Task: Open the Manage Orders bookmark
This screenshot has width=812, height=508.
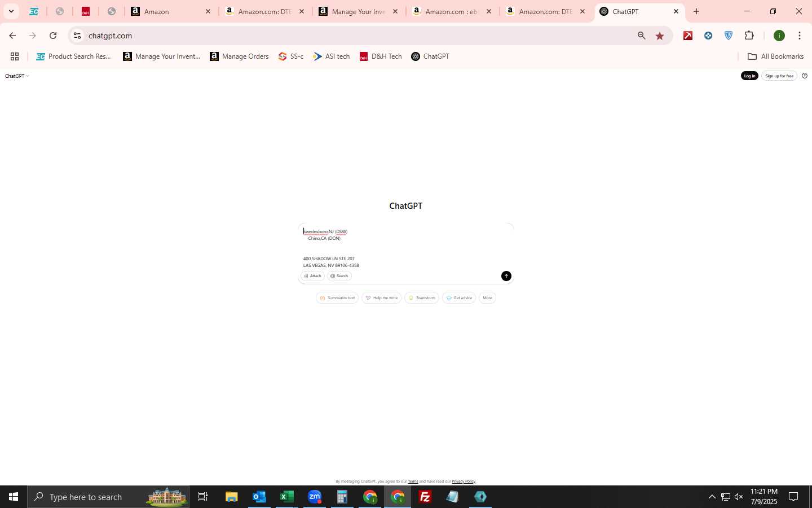Action: click(239, 56)
